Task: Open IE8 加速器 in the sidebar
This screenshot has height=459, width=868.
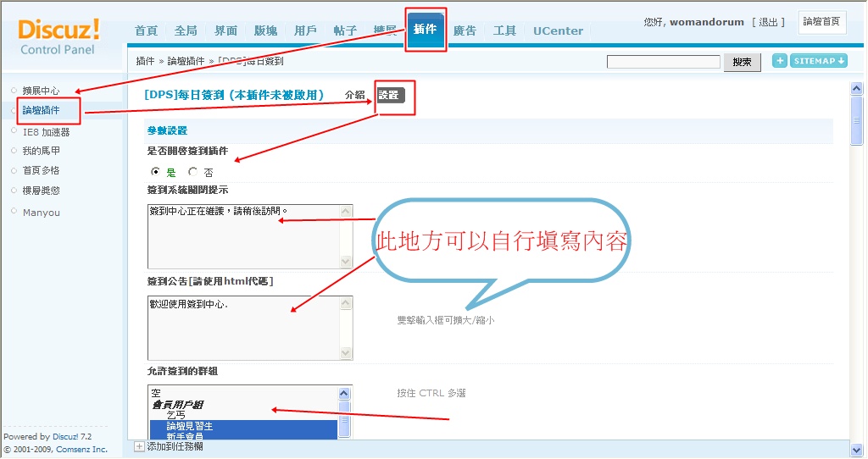Action: pos(46,132)
